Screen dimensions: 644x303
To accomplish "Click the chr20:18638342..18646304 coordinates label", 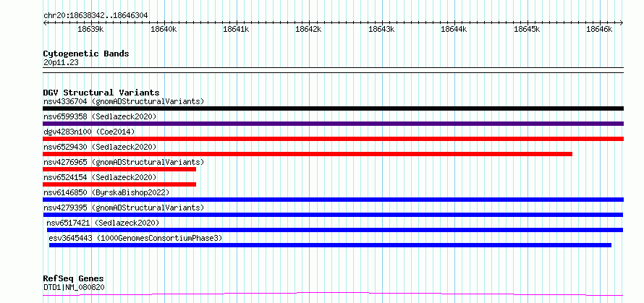I will pos(96,15).
